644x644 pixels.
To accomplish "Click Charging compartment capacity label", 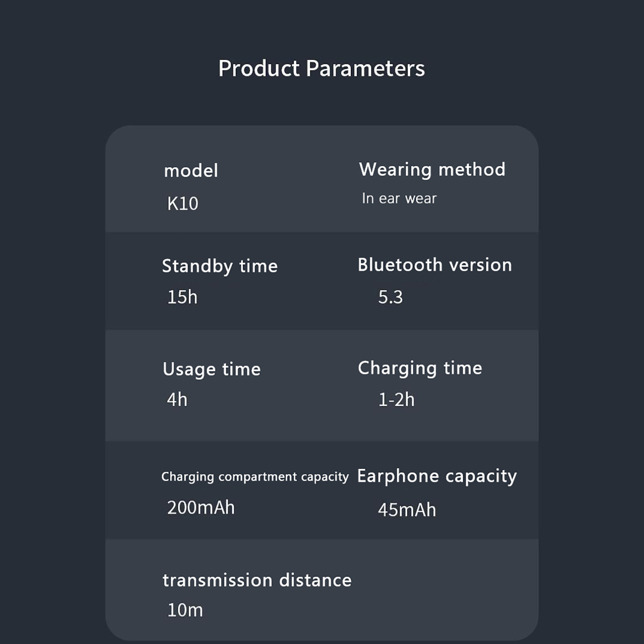I will click(255, 477).
